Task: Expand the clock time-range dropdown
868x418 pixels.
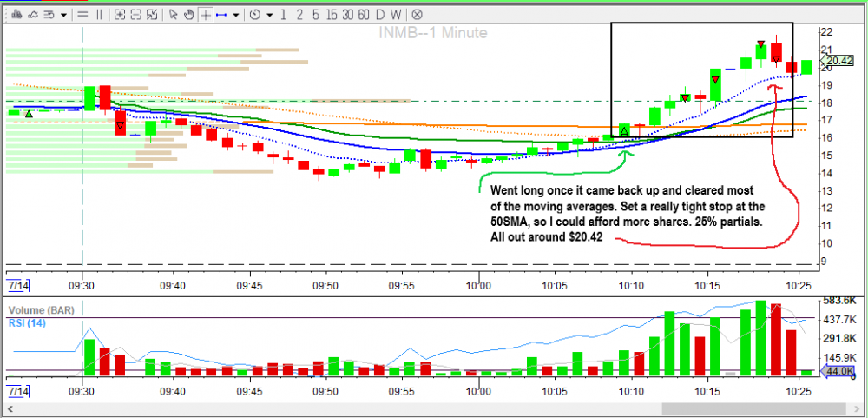Action: click(x=270, y=15)
